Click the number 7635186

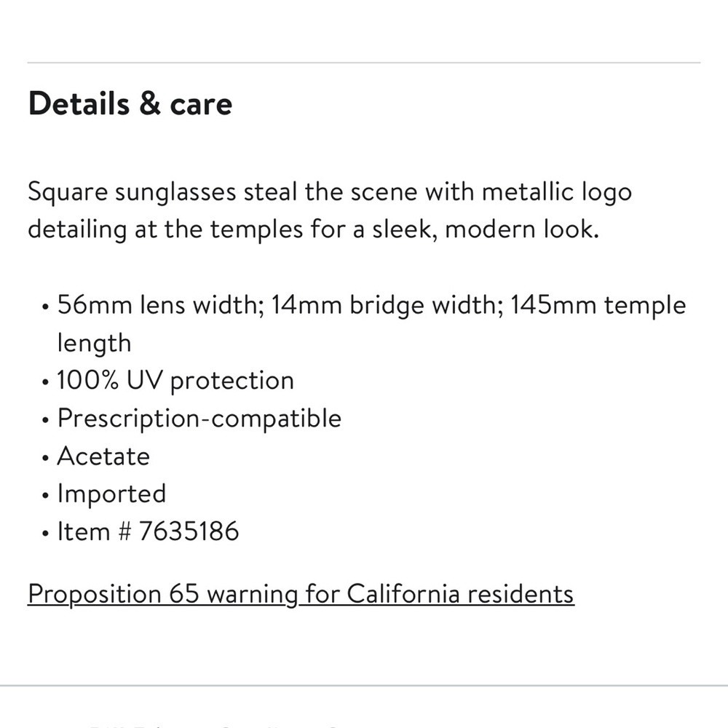(x=189, y=531)
